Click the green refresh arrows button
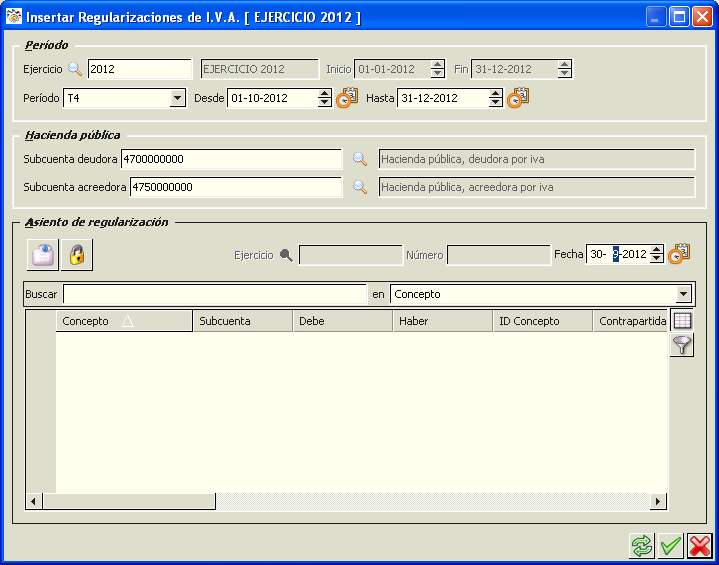The height and width of the screenshot is (565, 719). coord(642,546)
